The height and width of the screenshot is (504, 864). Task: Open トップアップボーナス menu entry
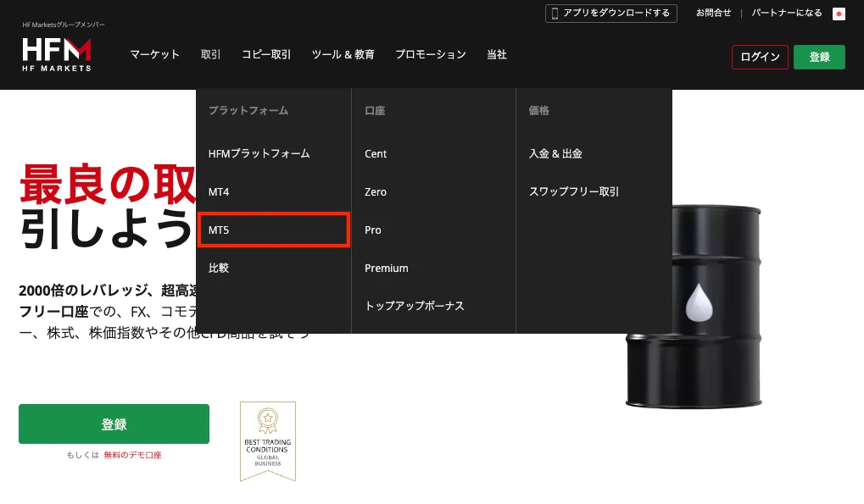tap(415, 306)
